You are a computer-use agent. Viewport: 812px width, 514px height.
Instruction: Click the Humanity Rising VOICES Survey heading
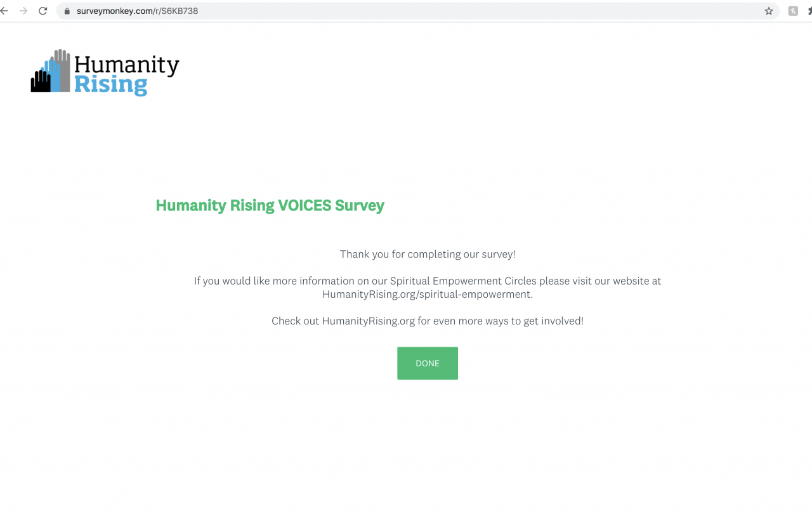pyautogui.click(x=270, y=205)
